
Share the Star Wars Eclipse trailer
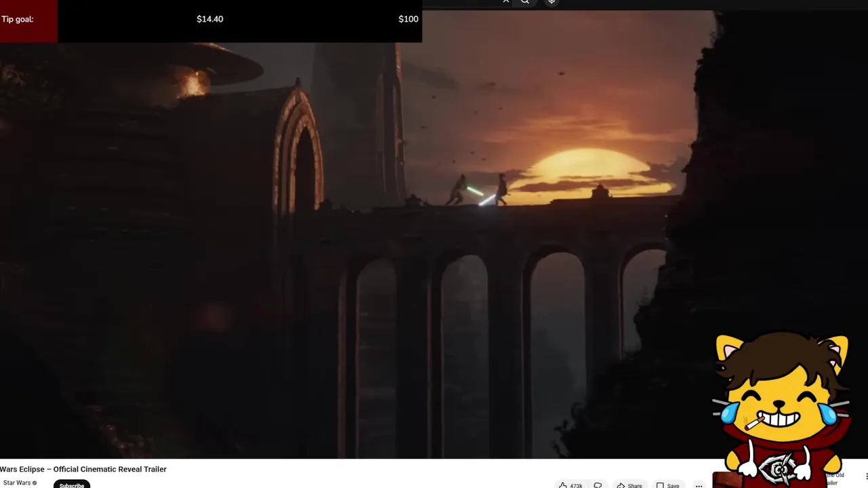pos(629,485)
